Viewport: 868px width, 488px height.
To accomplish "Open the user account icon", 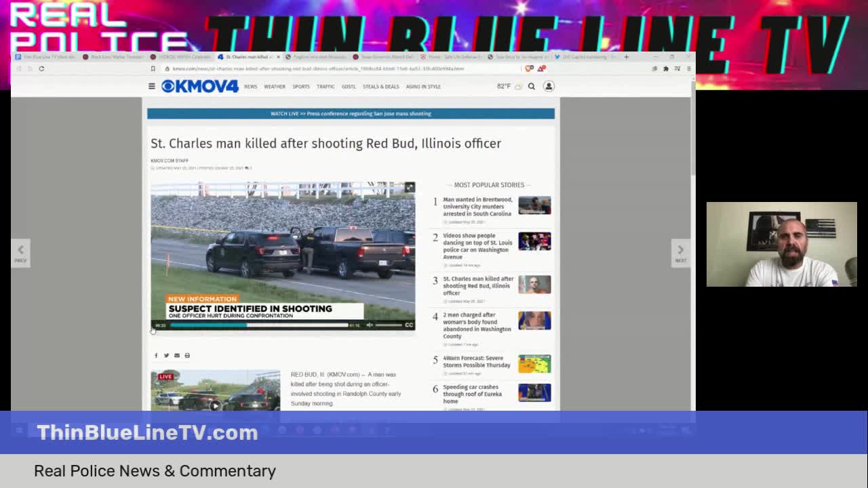I will click(549, 86).
